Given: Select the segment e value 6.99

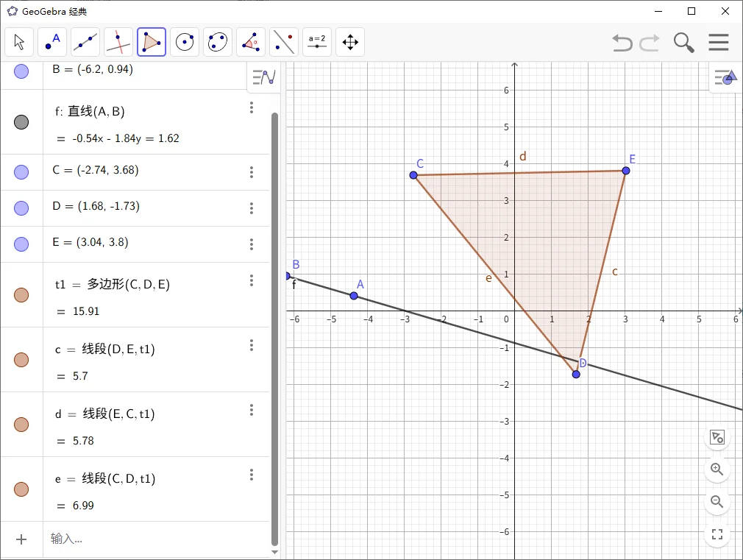Looking at the screenshot, I should pos(83,506).
